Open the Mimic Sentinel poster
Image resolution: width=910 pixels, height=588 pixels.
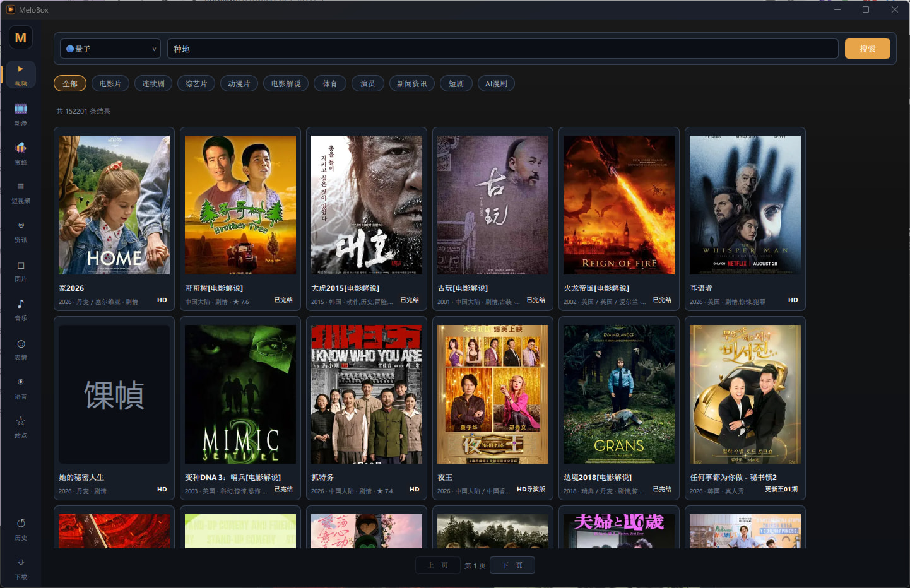coord(240,394)
